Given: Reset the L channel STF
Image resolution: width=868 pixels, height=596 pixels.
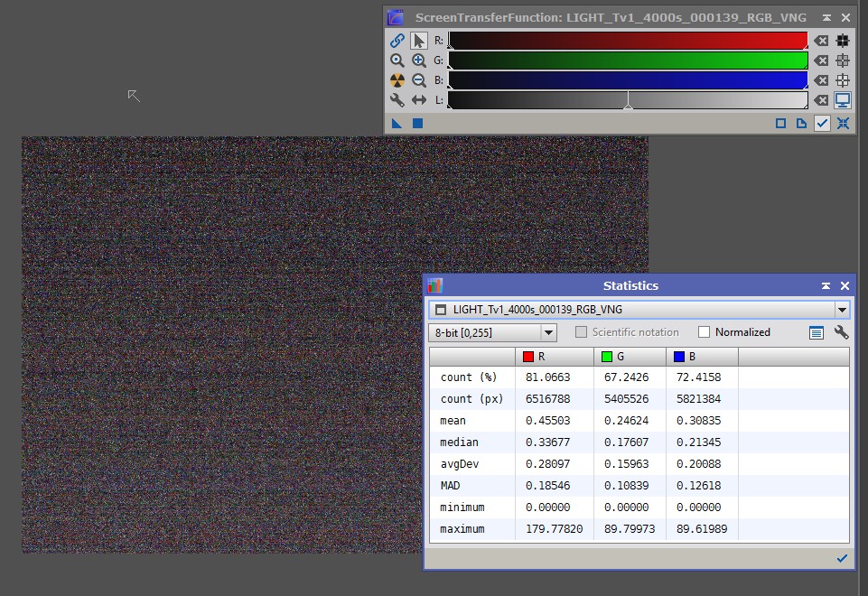Looking at the screenshot, I should 822,100.
